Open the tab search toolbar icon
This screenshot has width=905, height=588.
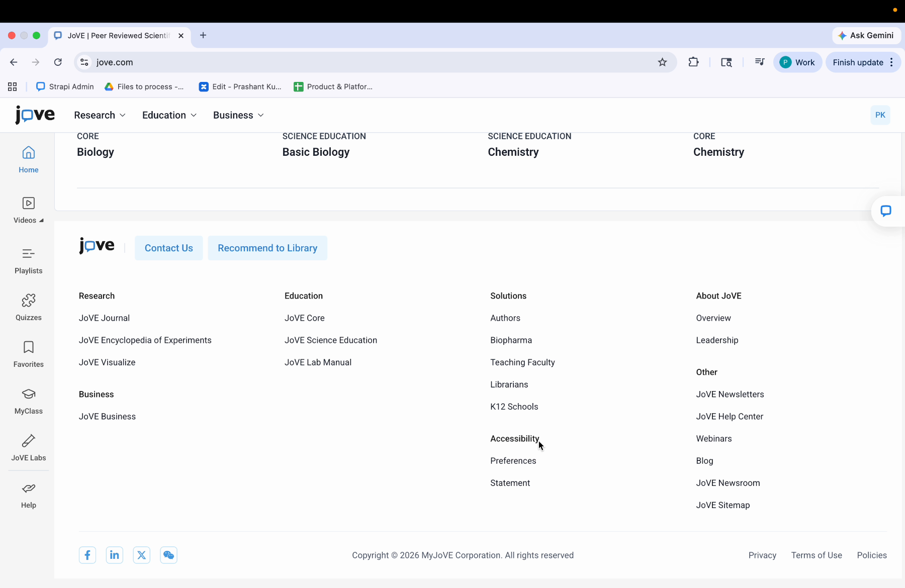tap(727, 62)
